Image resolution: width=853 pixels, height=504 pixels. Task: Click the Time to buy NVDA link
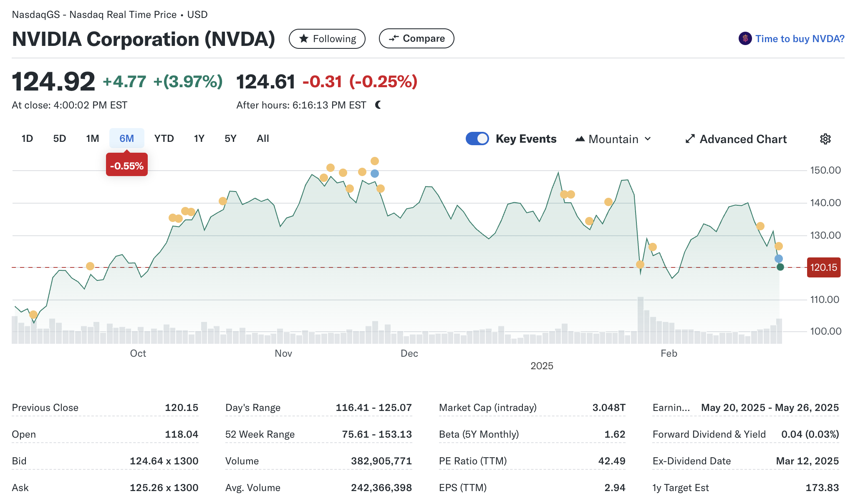(x=799, y=39)
